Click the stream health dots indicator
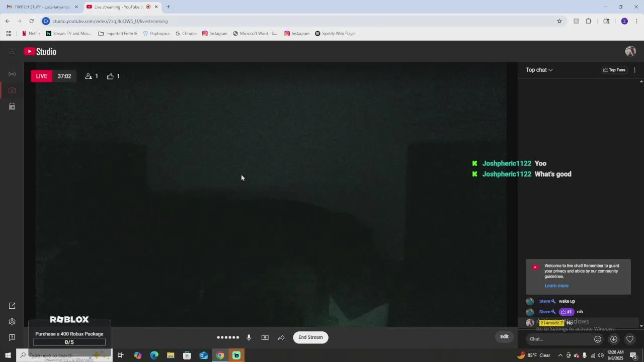Screen dimensions: 644x362 (x=228, y=337)
